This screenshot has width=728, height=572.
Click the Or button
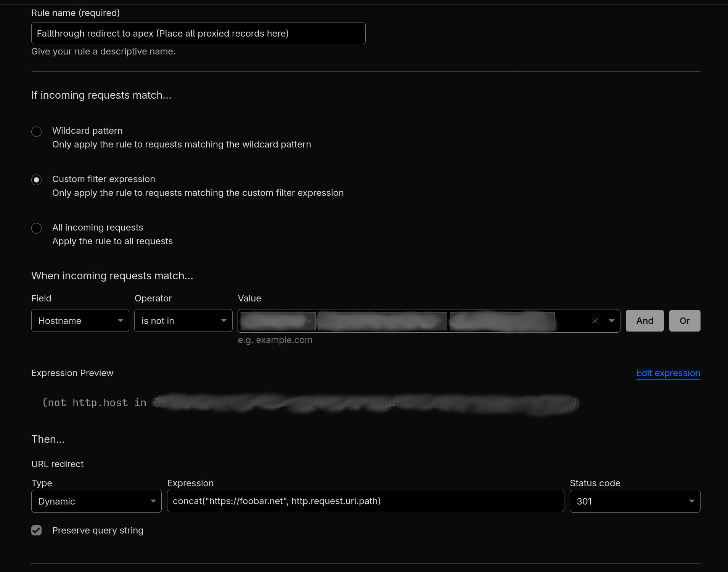pos(685,320)
